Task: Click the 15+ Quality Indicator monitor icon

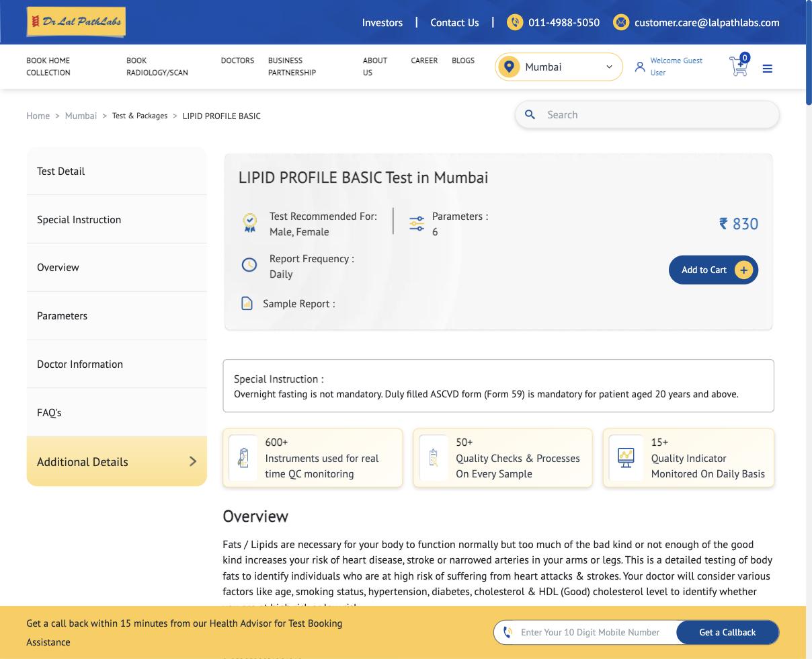Action: coord(626,457)
